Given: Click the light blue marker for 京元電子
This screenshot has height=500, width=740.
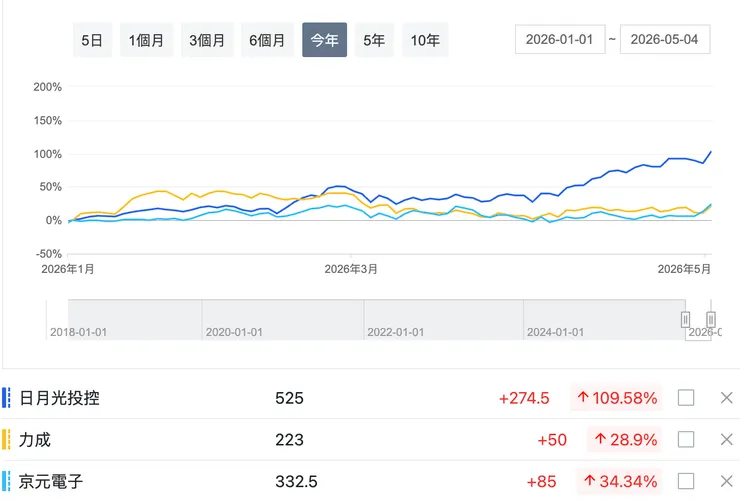Looking at the screenshot, I should click(6, 481).
